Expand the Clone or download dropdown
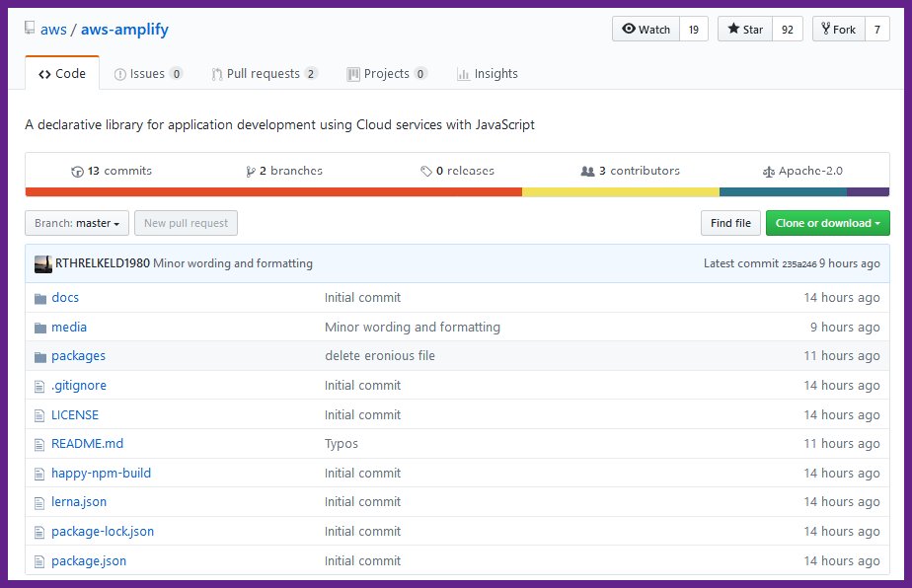The width and height of the screenshot is (912, 588). tap(828, 223)
